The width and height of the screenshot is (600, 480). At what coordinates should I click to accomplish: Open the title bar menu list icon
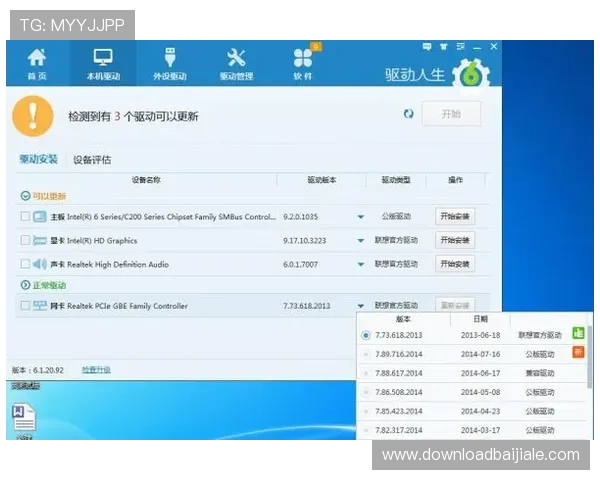pyautogui.click(x=461, y=47)
